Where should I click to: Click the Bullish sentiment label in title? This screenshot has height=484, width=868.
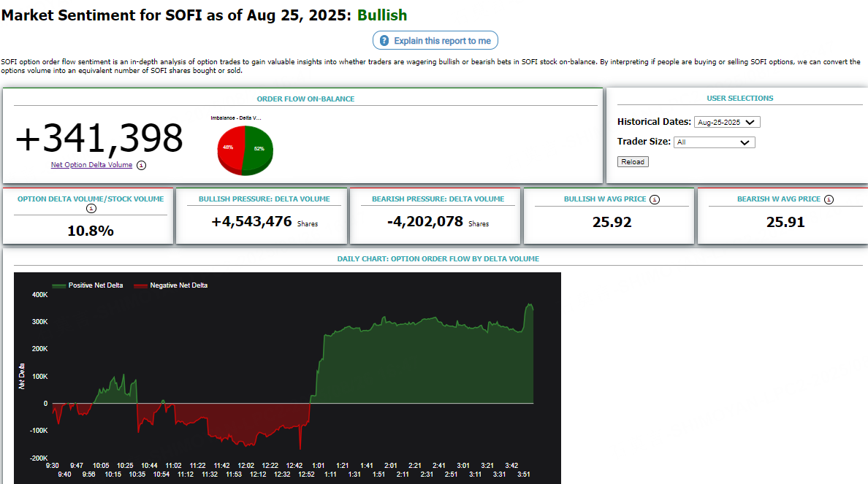(382, 15)
